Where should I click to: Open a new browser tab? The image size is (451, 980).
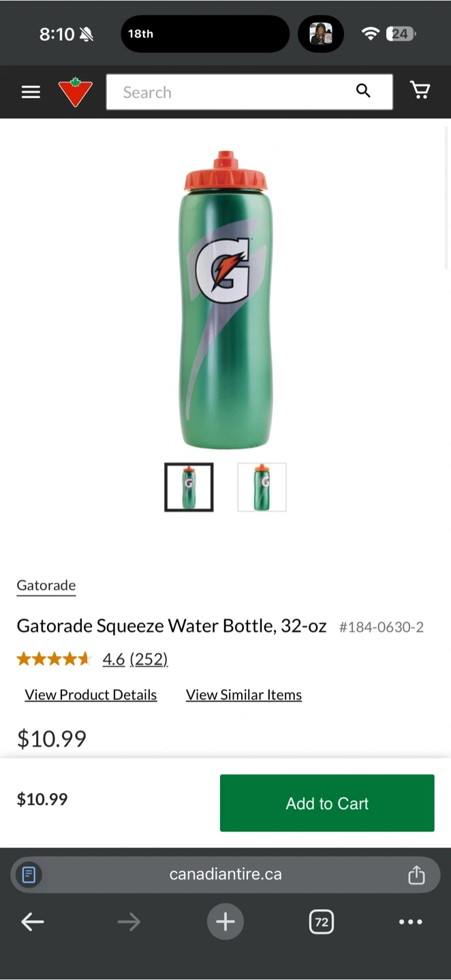(226, 922)
